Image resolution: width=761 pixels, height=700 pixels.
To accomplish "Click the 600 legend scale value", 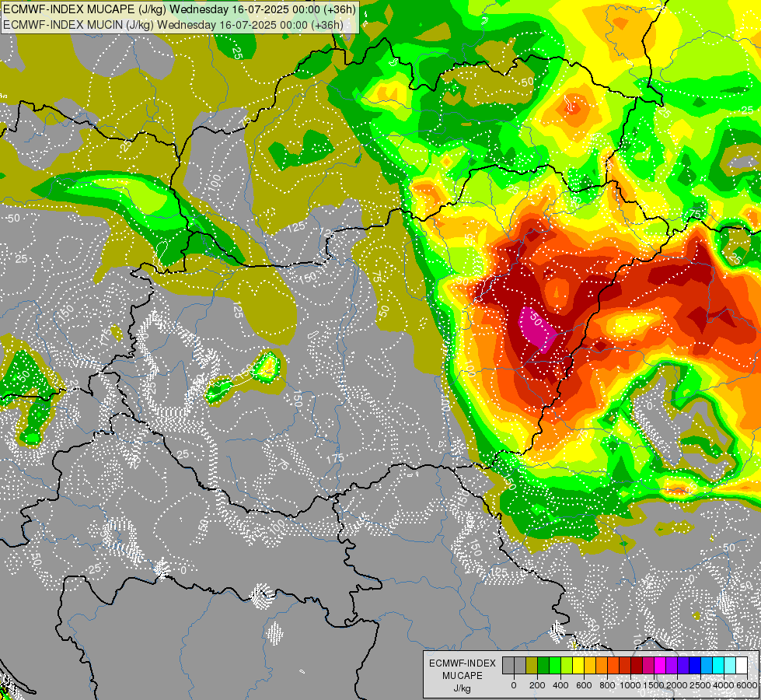I will [584, 685].
